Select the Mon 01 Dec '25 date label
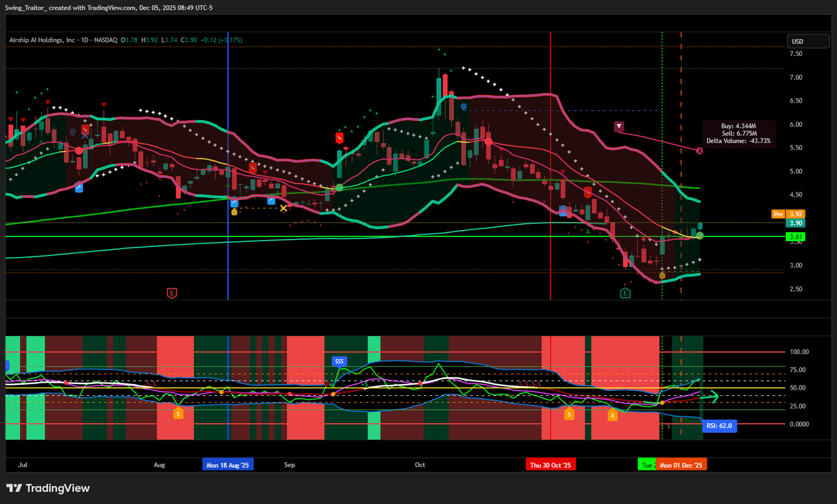Screen dimensions: 837x504 (681, 464)
